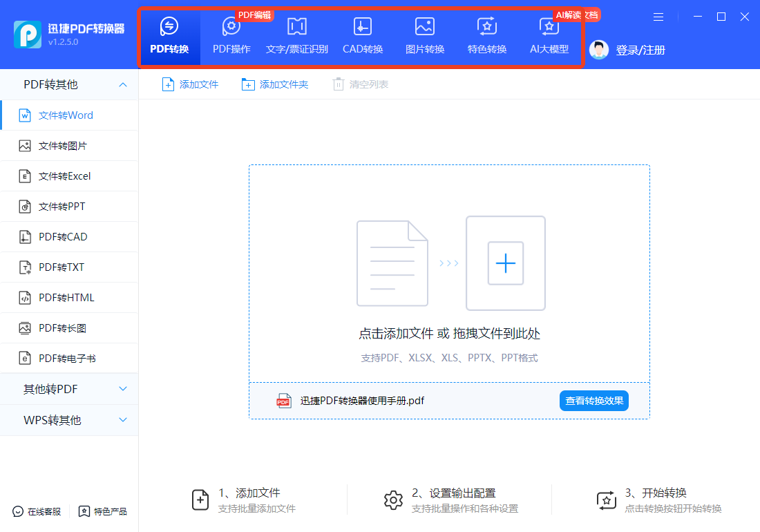Screen dimensions: 760x532
Task: Expand the 其他转PDF section chevron
Action: [x=123, y=388]
